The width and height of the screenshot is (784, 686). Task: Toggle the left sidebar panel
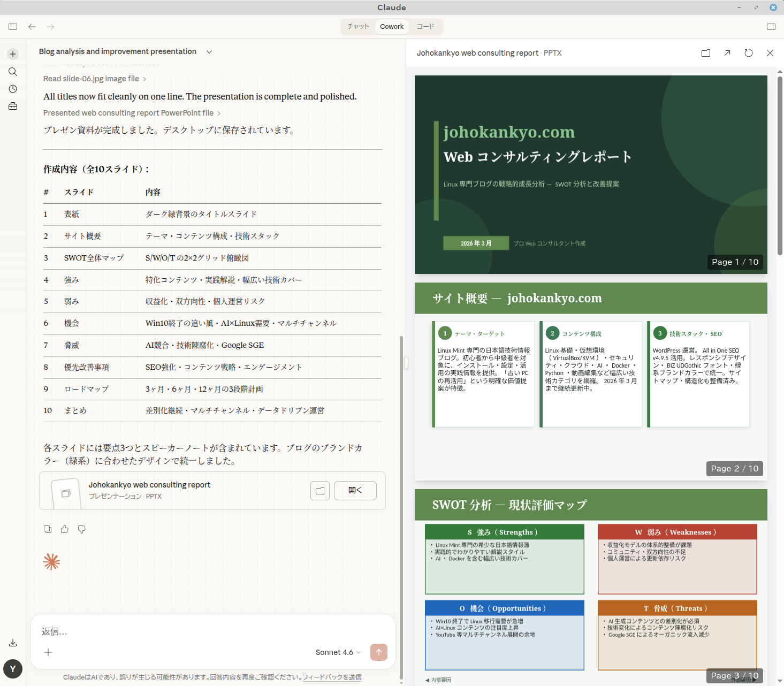tap(13, 27)
